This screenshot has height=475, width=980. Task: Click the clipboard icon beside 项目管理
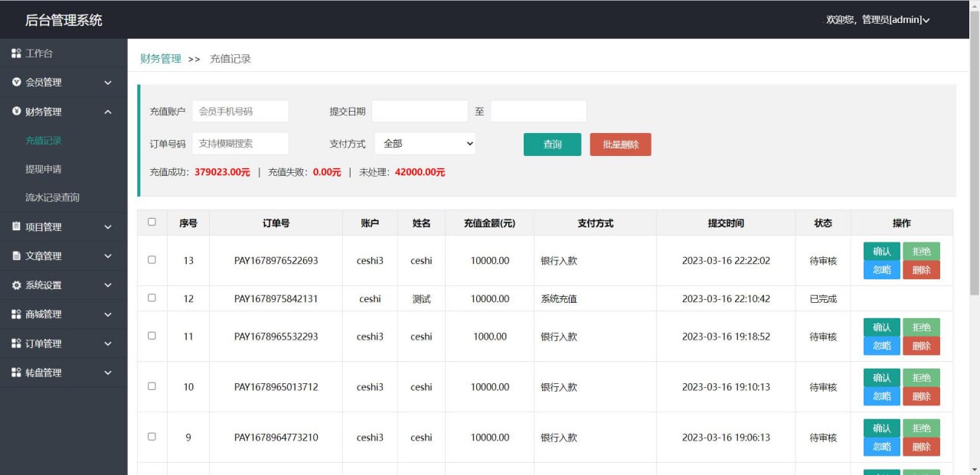(16, 226)
